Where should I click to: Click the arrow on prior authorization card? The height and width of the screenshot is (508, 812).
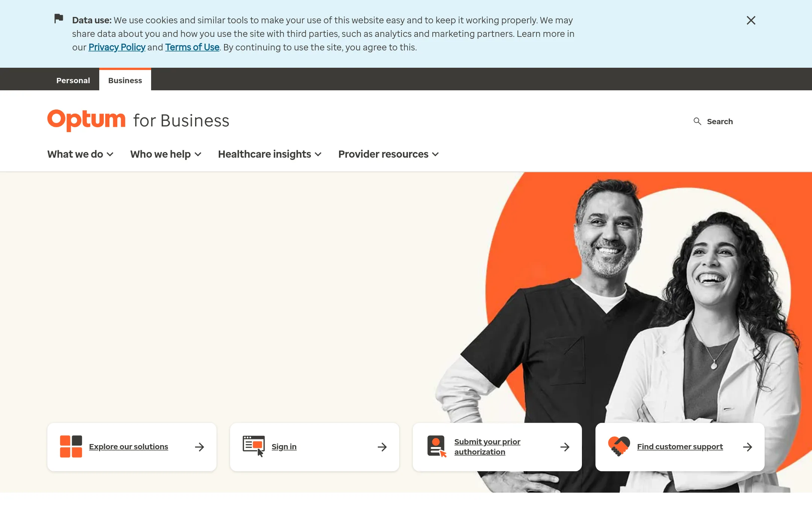pyautogui.click(x=565, y=447)
